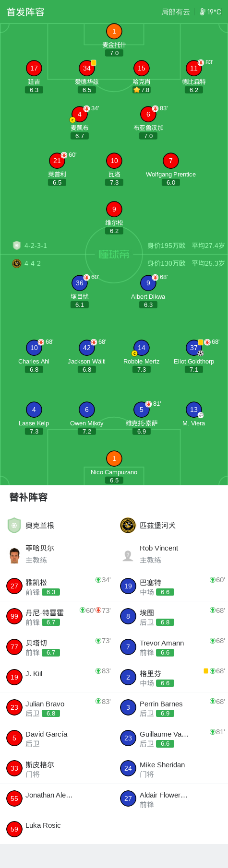Viewport: 228px width, 868px height.
Task: Open player 廷吉 number 17 circle
Action: (34, 69)
